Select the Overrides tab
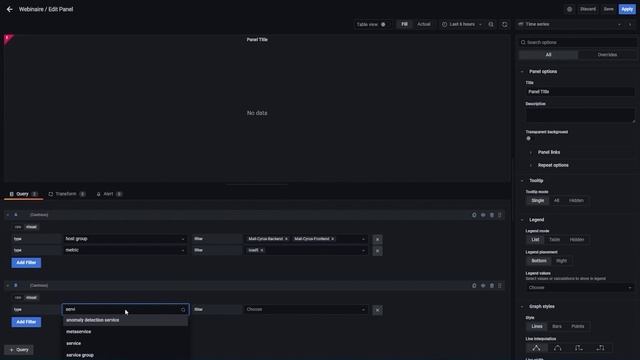 tap(607, 55)
